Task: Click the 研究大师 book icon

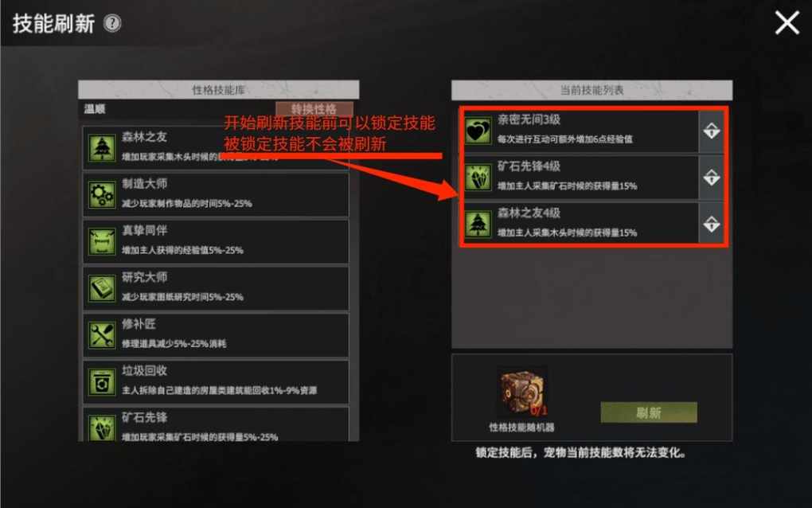Action: coord(102,288)
